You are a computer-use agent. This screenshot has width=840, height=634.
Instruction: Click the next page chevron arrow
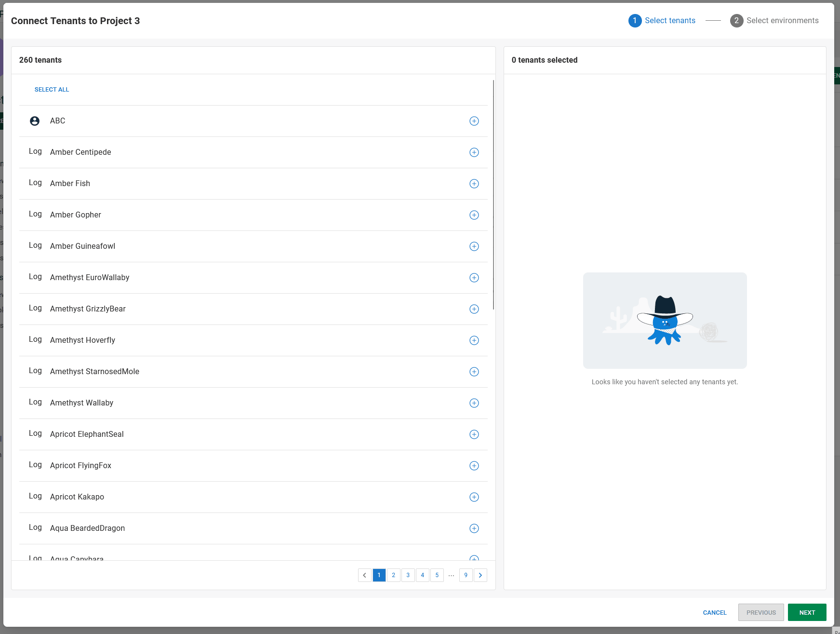click(480, 575)
